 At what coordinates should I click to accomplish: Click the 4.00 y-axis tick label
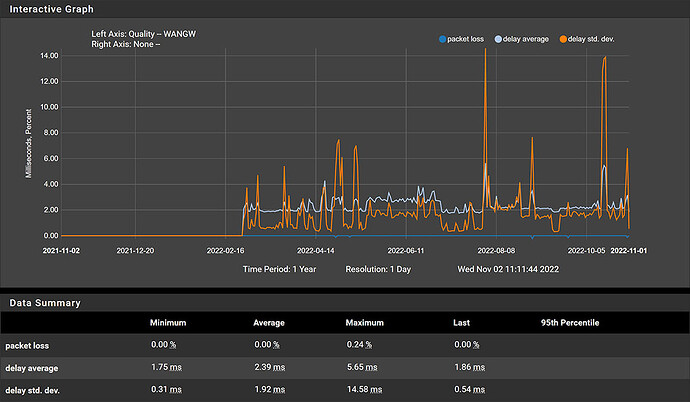point(51,184)
